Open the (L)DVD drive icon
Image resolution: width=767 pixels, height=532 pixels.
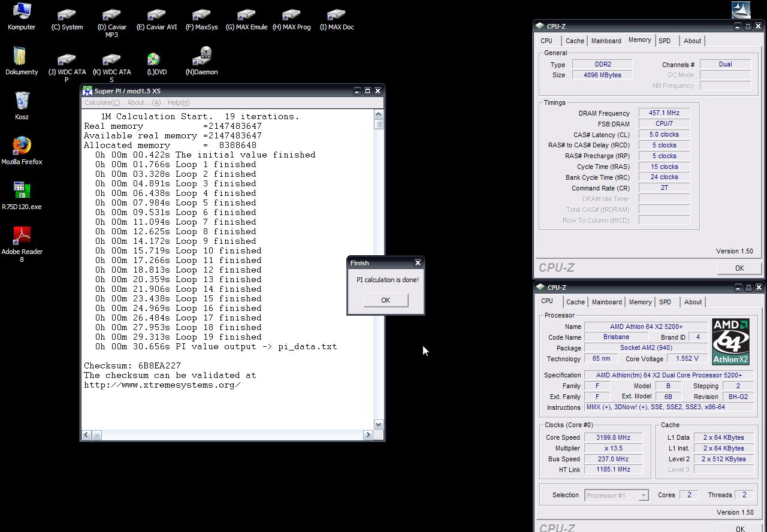coord(153,59)
